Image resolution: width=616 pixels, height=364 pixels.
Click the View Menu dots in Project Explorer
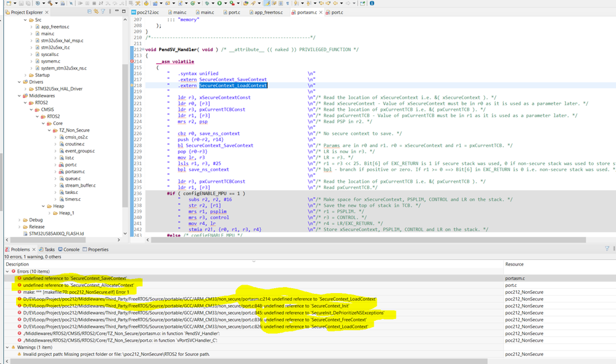(x=110, y=12)
